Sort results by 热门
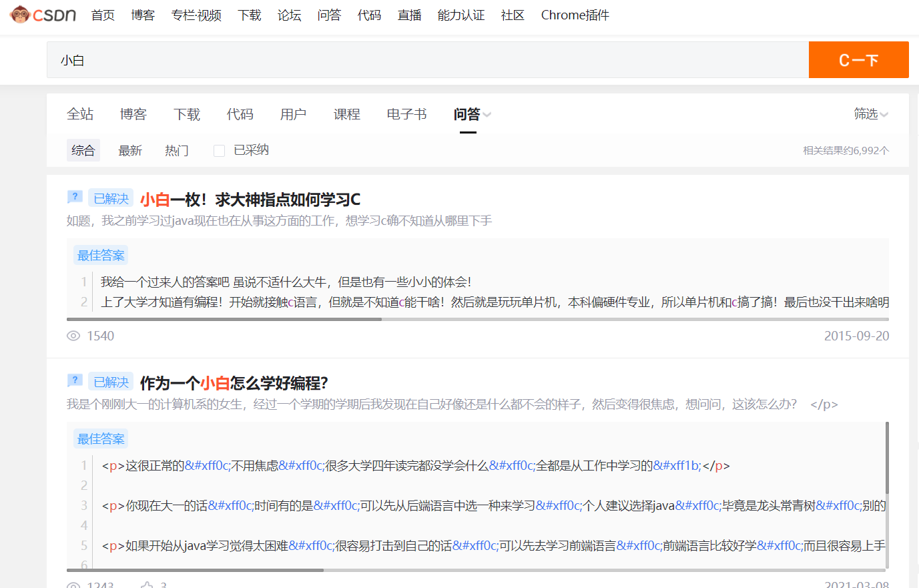 tap(177, 150)
